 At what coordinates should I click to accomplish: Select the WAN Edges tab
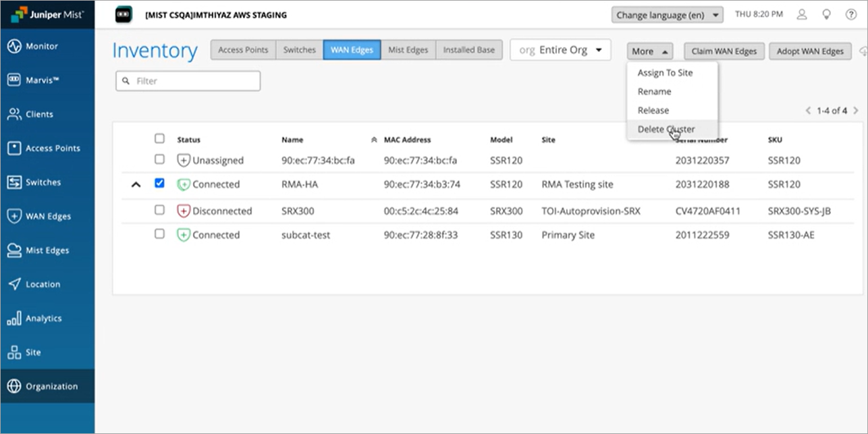pyautogui.click(x=352, y=50)
